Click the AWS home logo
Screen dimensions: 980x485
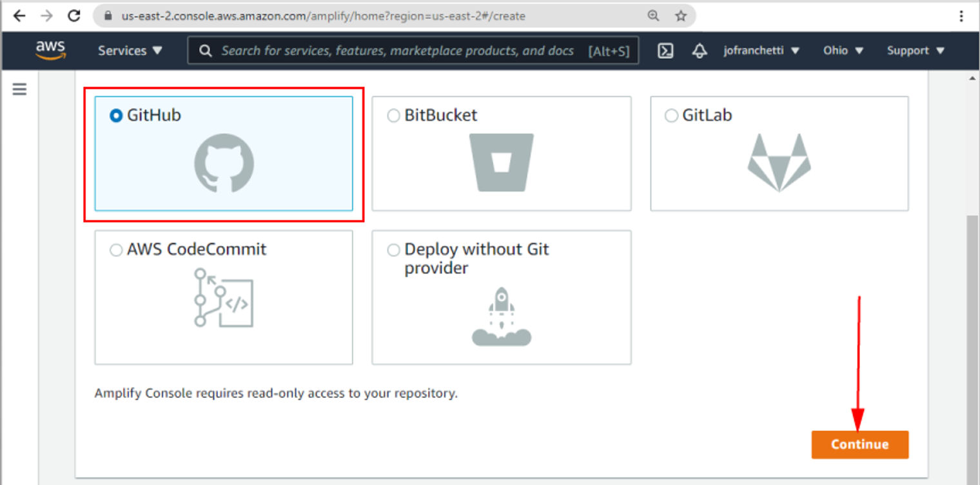point(52,50)
